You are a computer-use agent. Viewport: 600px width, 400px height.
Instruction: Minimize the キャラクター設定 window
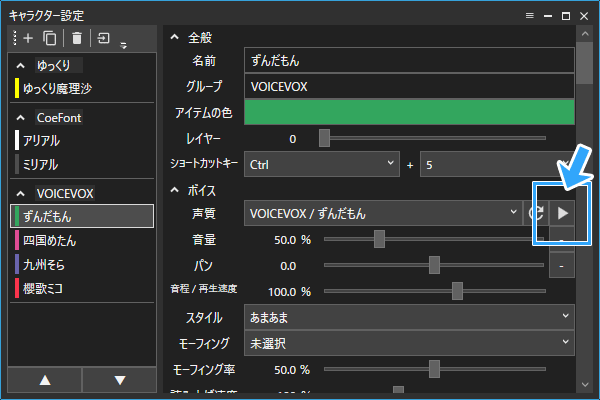tap(548, 16)
